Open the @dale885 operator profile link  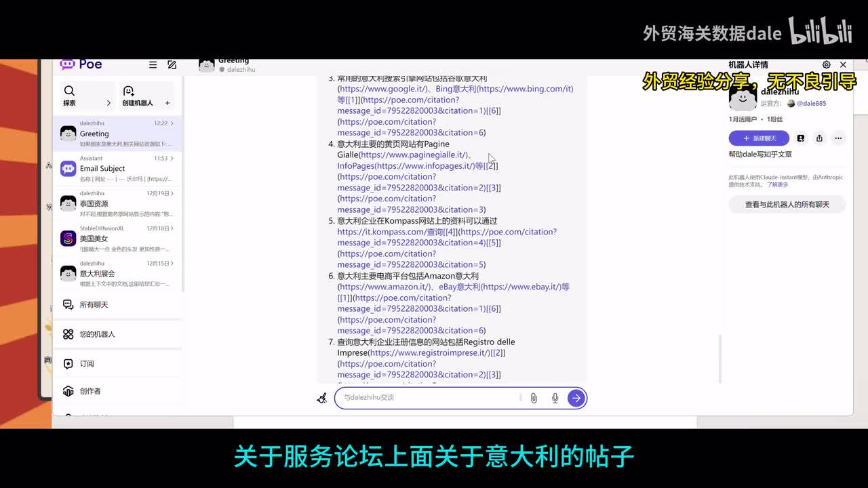click(x=811, y=104)
